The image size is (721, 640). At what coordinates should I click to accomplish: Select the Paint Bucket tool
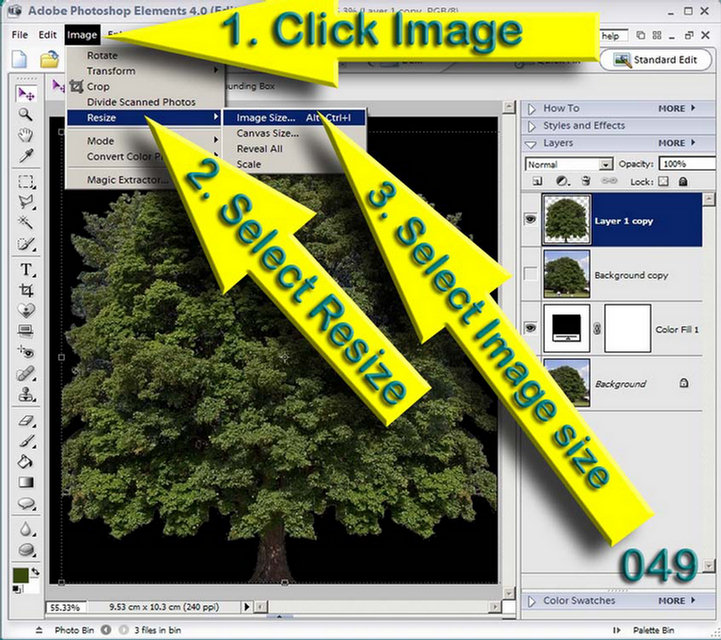(x=26, y=461)
